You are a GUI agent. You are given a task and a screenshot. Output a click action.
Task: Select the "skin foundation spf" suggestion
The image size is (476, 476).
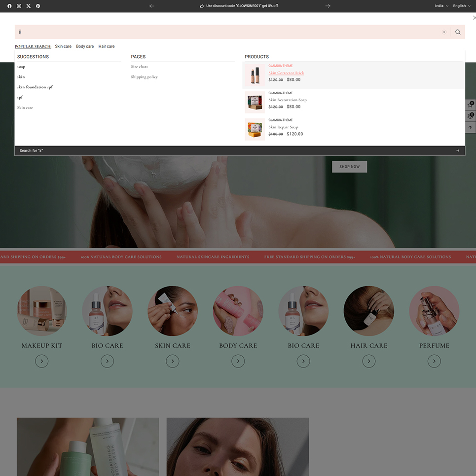coord(35,87)
